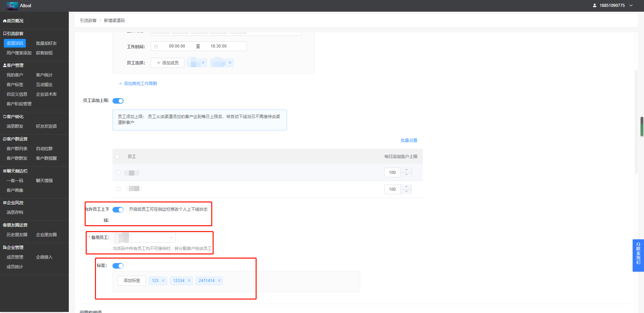Open 成员管理 menu item
644x313 pixels.
coord(15,257)
